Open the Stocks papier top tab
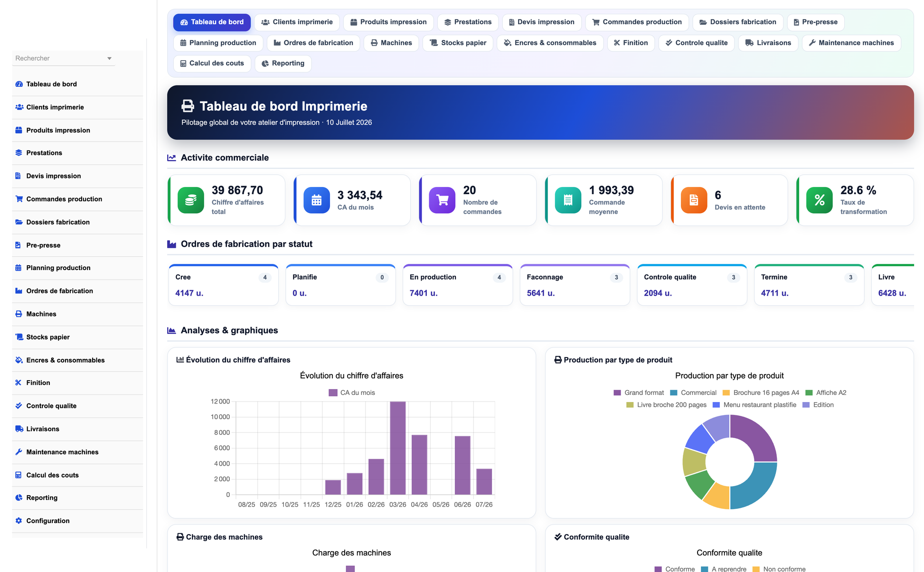The height and width of the screenshot is (572, 924). 458,43
